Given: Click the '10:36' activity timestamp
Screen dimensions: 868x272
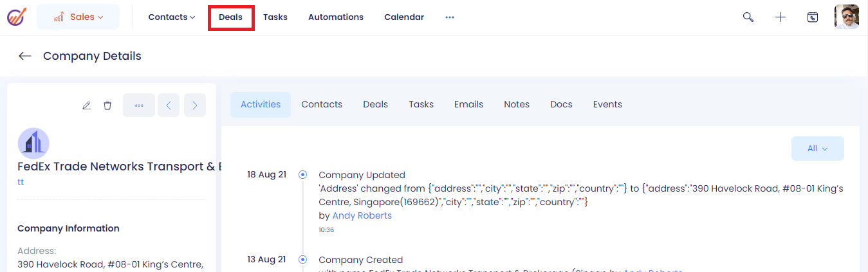Looking at the screenshot, I should [x=326, y=230].
